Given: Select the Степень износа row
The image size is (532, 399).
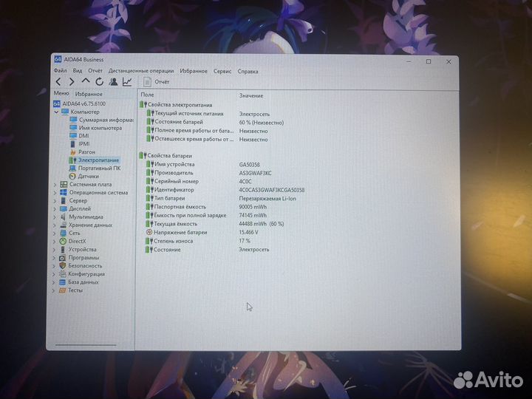Looking at the screenshot, I should pyautogui.click(x=198, y=241).
